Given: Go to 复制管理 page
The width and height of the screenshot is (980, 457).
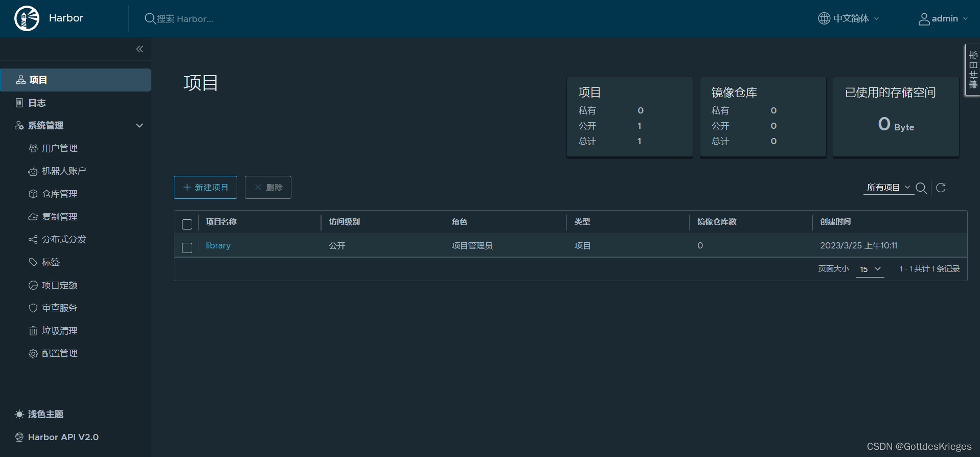Looking at the screenshot, I should pyautogui.click(x=60, y=217).
